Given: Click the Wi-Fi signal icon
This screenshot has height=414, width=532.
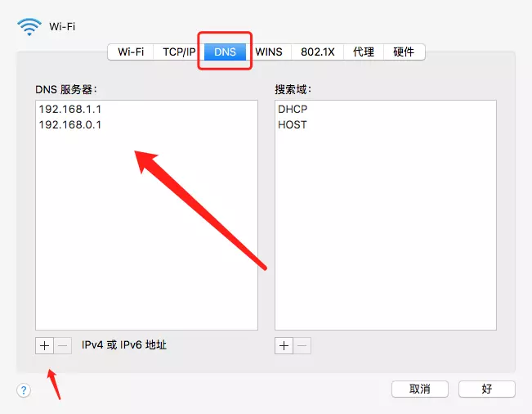Looking at the screenshot, I should tap(29, 26).
